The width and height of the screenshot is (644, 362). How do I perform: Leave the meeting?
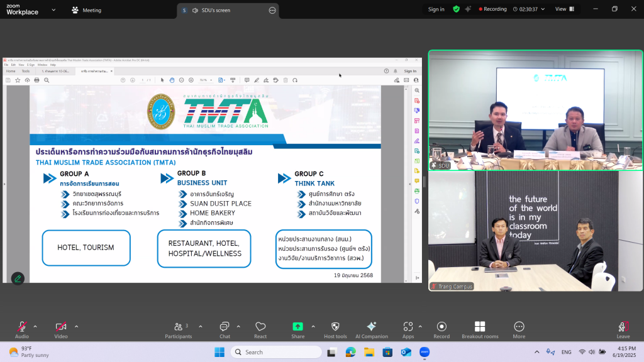tap(623, 329)
